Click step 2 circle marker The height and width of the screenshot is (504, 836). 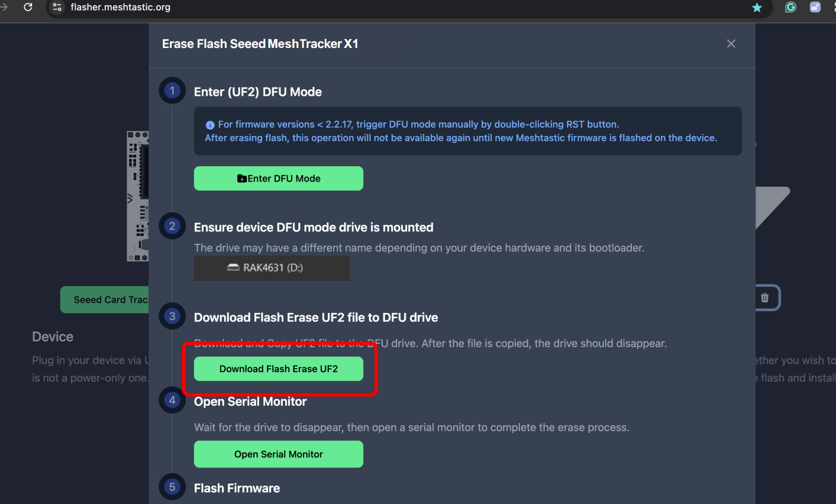(172, 226)
